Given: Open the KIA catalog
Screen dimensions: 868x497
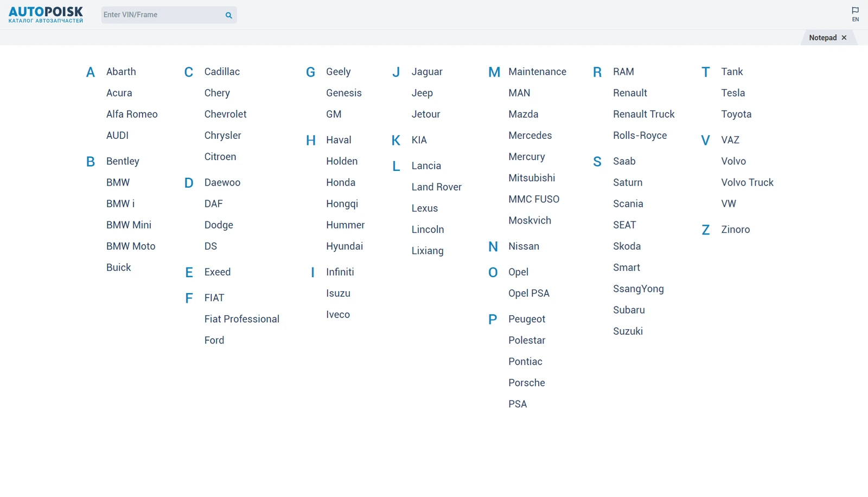Looking at the screenshot, I should pyautogui.click(x=419, y=140).
